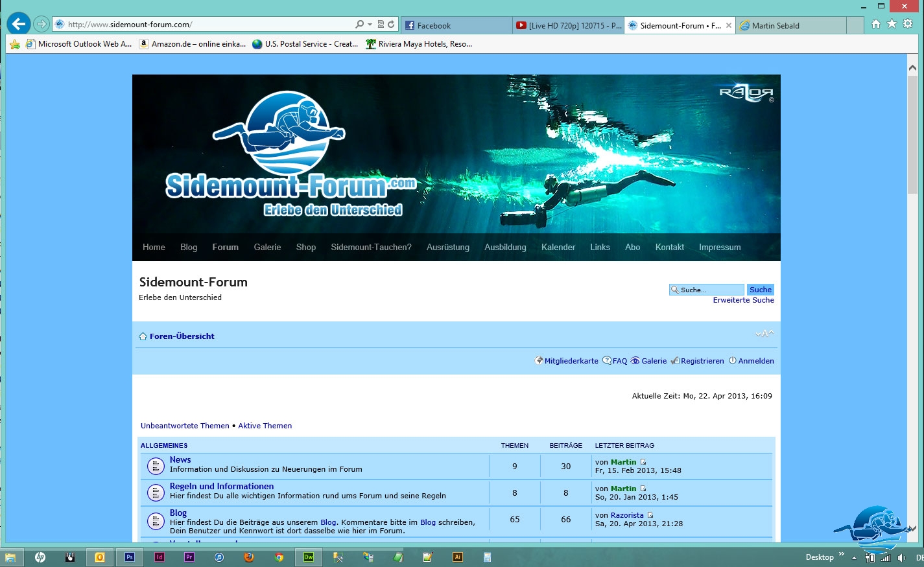924x567 pixels.
Task: Open the browser Home icon
Action: pyautogui.click(x=876, y=24)
